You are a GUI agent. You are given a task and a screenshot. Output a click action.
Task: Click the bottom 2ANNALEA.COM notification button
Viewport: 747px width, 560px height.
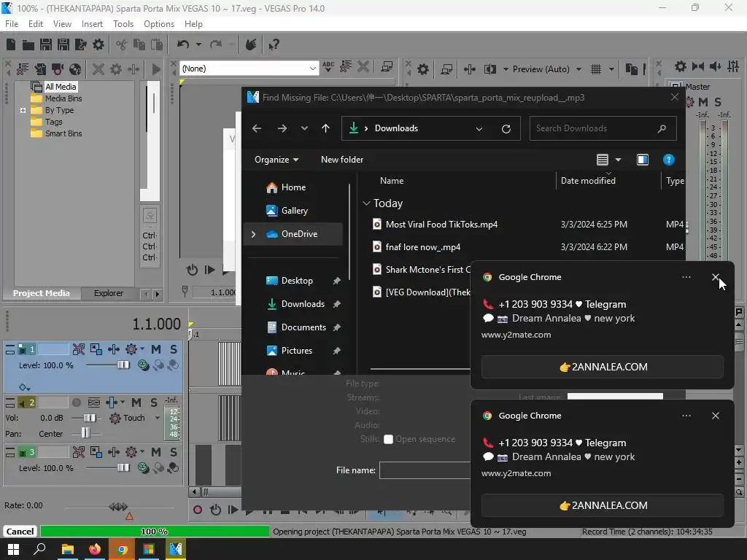[x=603, y=506]
